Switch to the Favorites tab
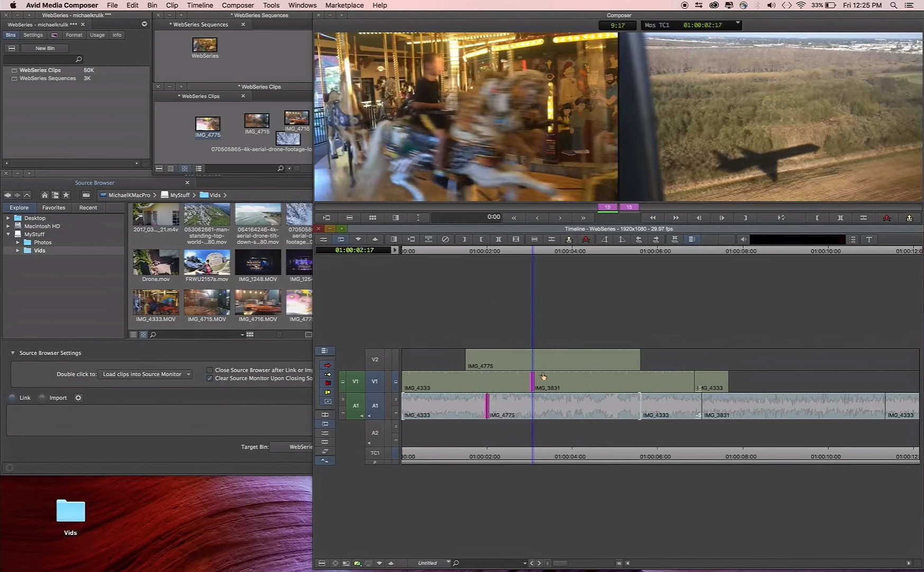The width and height of the screenshot is (924, 572). [x=53, y=208]
